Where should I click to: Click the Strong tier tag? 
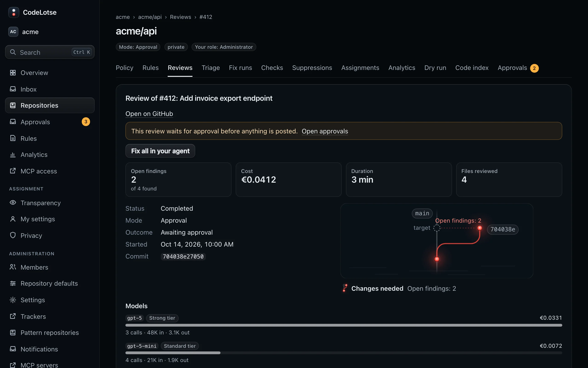162,318
